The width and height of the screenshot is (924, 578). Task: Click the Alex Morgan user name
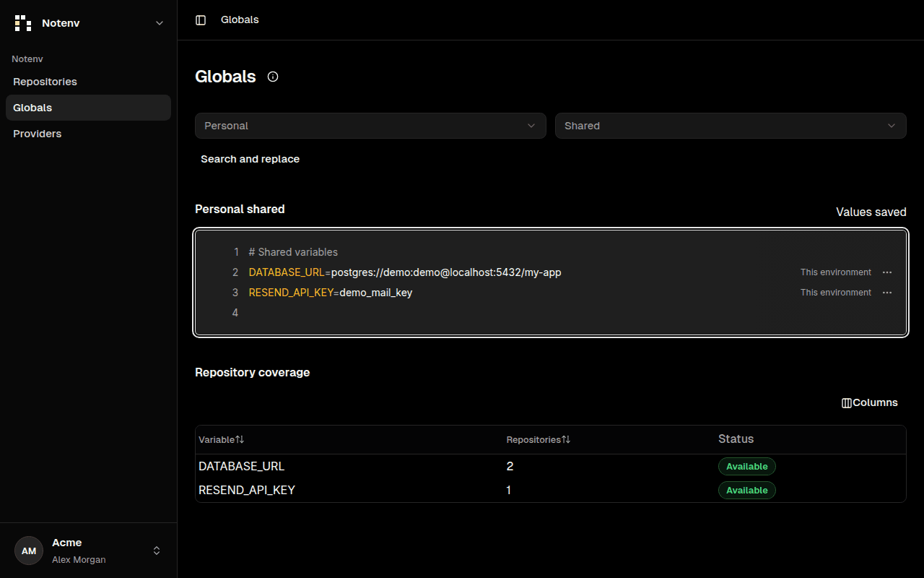click(79, 559)
